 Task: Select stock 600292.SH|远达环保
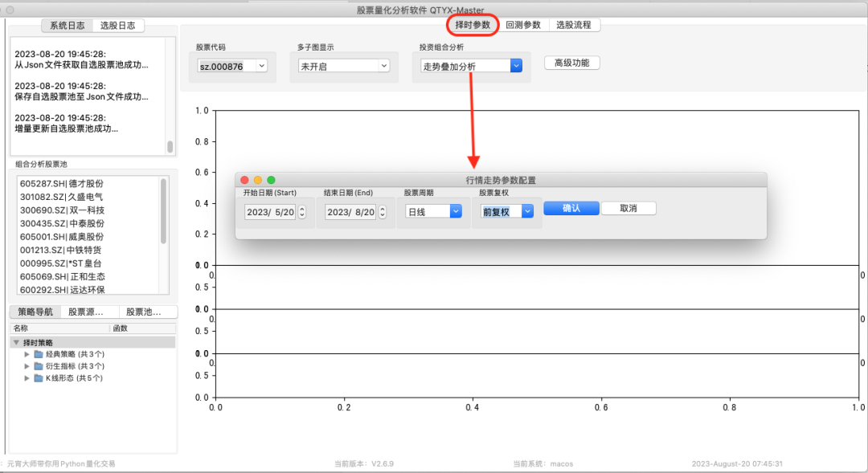[x=62, y=290]
